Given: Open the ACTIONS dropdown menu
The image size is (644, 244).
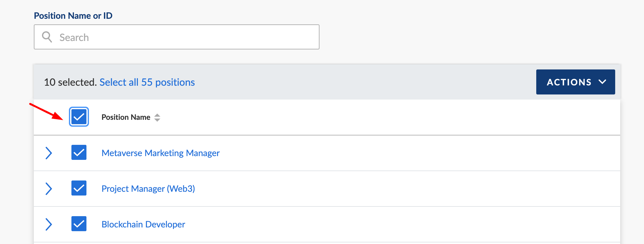Looking at the screenshot, I should pyautogui.click(x=576, y=82).
